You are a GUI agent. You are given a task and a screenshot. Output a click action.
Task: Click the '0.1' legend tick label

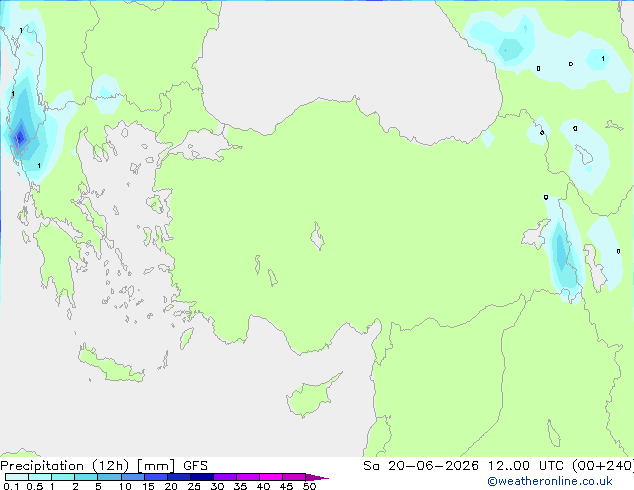(x=11, y=486)
